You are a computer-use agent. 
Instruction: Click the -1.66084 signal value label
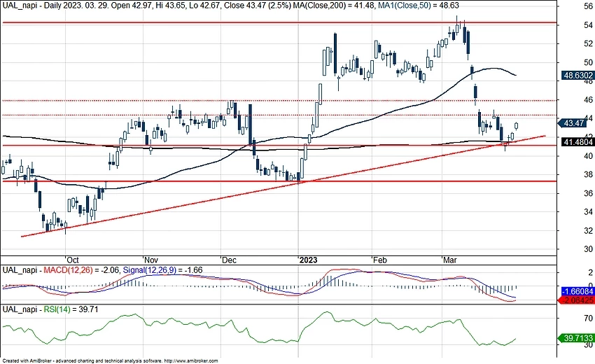point(577,291)
